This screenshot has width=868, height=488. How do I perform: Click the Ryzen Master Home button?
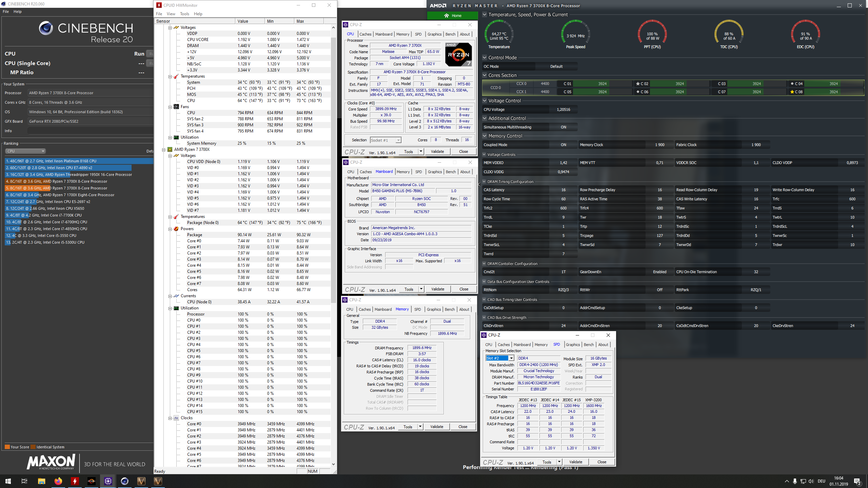[452, 16]
